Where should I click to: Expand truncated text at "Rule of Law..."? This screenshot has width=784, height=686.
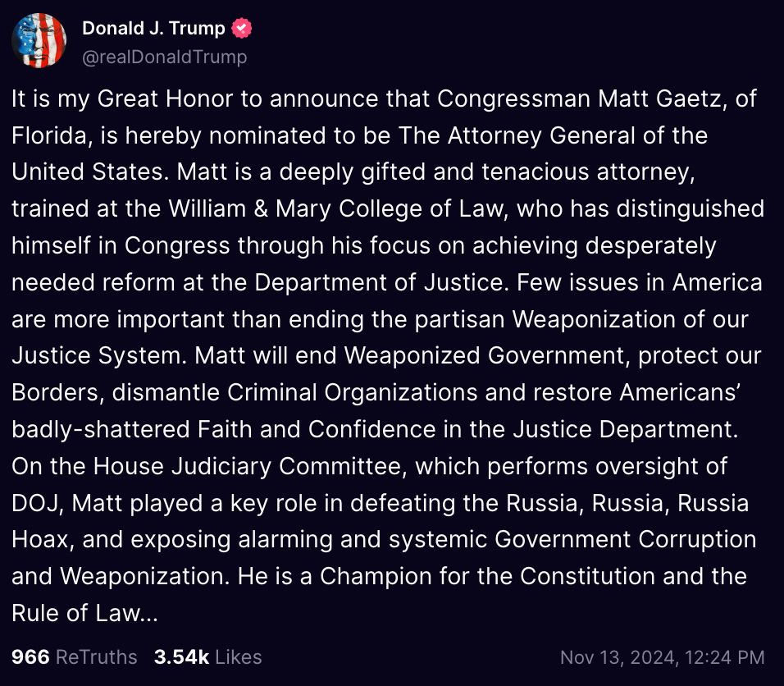85,613
